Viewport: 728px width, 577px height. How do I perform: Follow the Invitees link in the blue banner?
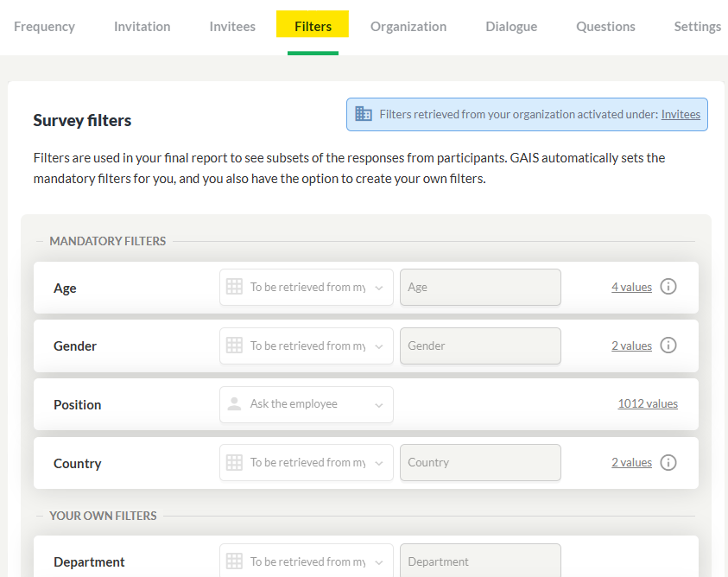[x=681, y=114]
